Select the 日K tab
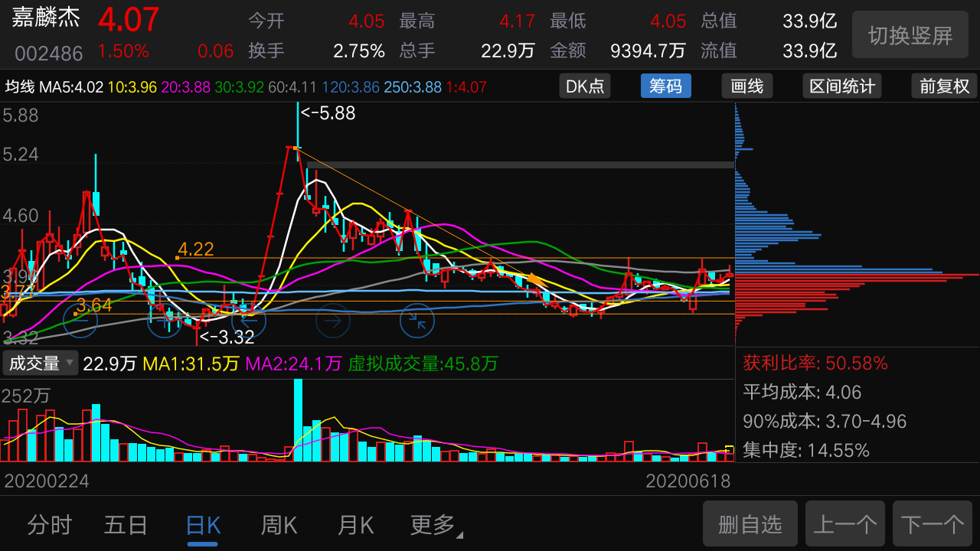980x551 pixels. 203,525
